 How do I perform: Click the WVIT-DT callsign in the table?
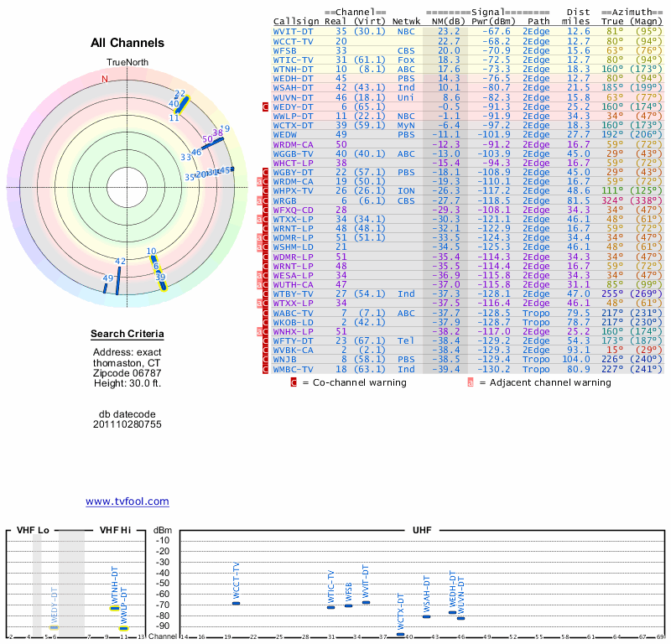pos(293,31)
